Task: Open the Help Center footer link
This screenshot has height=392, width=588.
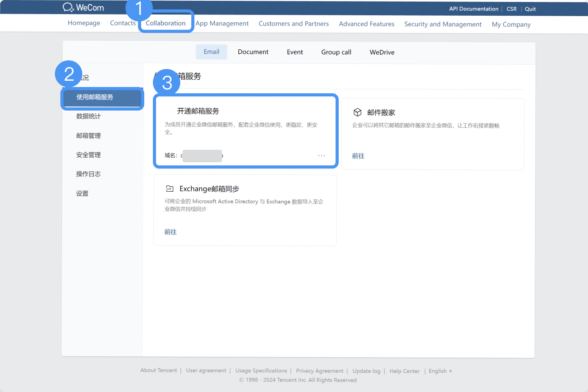Action: [x=405, y=371]
